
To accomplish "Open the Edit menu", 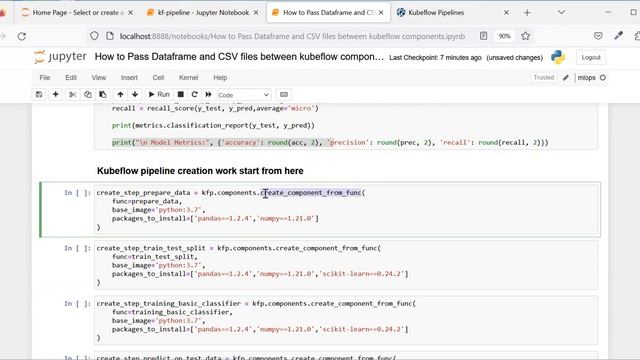I will coord(71,78).
